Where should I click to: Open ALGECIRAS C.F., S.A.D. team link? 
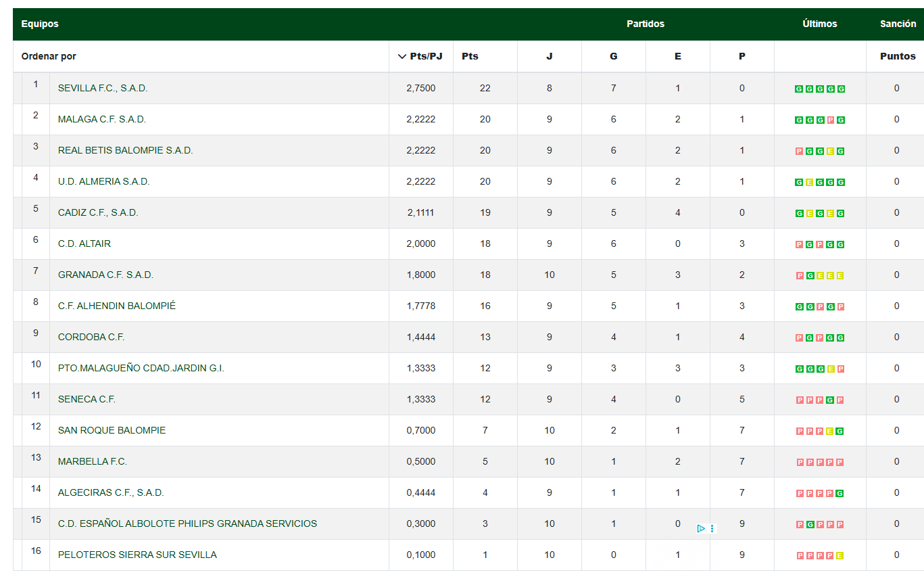(x=111, y=492)
